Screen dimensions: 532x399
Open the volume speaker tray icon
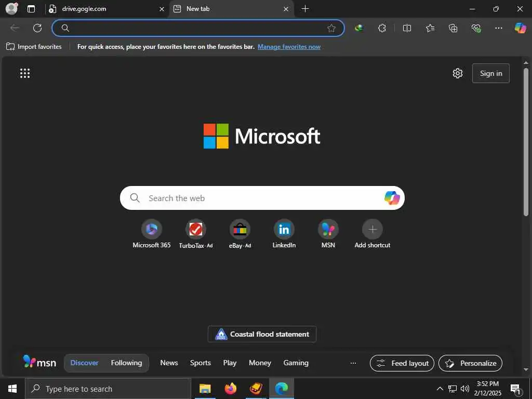[x=465, y=389]
